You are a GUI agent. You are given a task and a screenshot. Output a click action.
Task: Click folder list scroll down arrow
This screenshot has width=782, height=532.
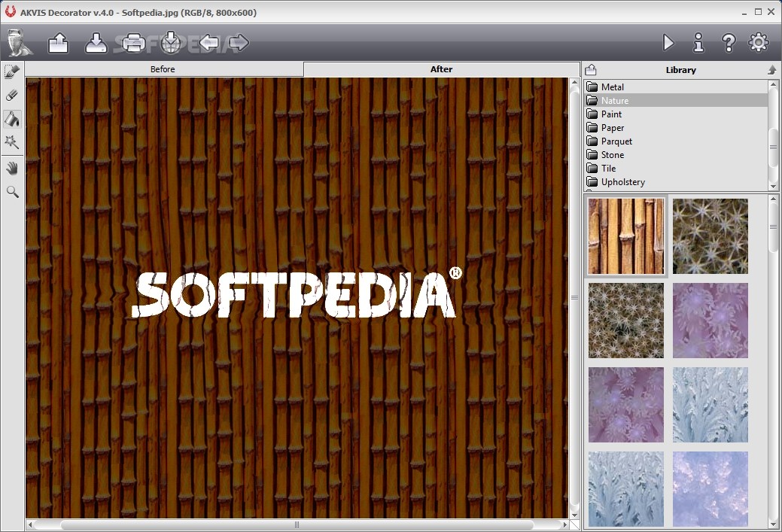pyautogui.click(x=774, y=186)
